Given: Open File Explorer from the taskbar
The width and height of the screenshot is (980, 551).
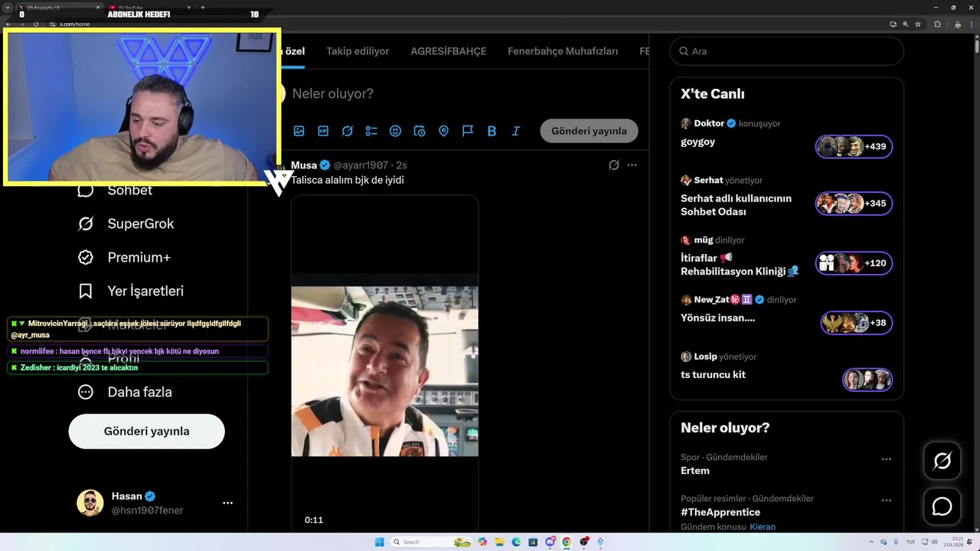Looking at the screenshot, I should [499, 542].
